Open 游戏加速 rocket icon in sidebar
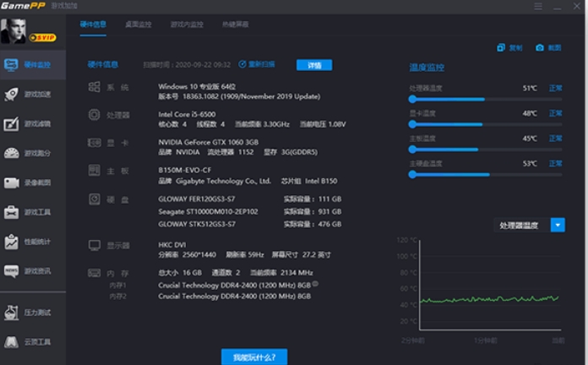This screenshot has height=365, width=588. point(11,94)
